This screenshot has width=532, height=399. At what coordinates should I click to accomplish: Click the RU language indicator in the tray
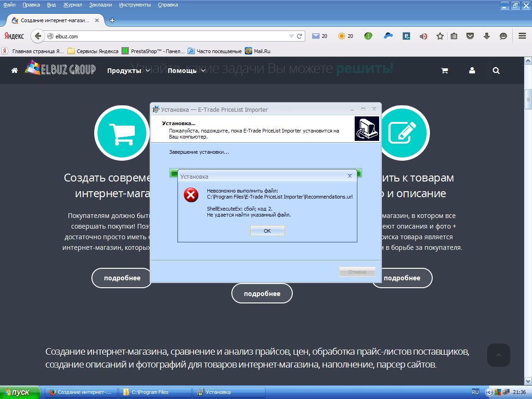(x=475, y=392)
